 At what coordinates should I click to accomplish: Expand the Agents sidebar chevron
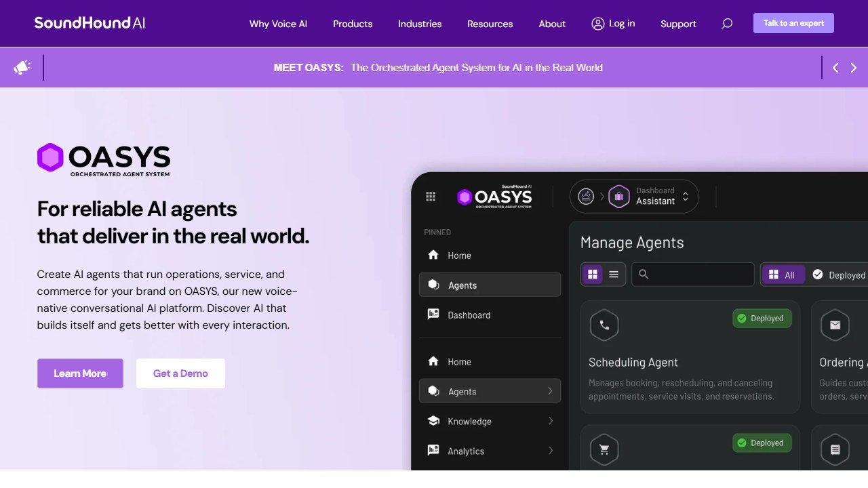[550, 391]
